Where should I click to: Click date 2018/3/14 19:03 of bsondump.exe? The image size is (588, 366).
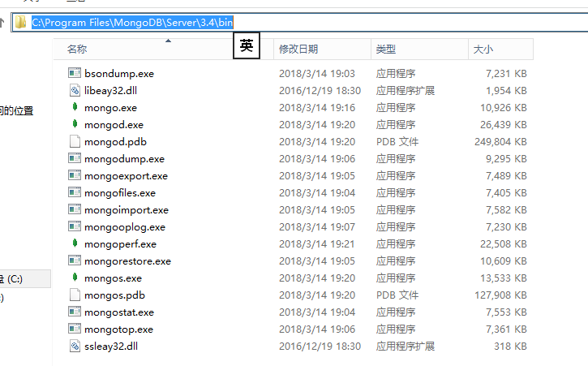[317, 74]
